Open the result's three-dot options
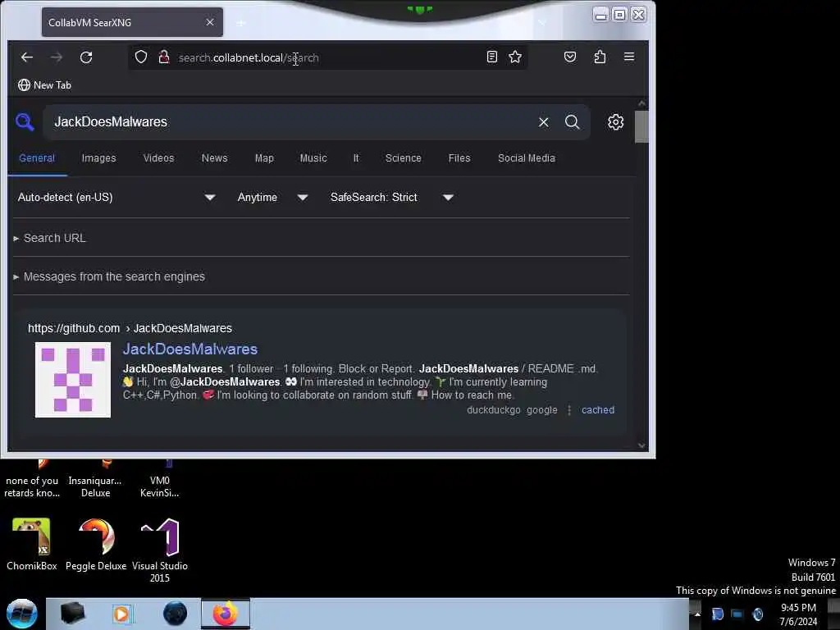Screen dimensions: 840x630 [569, 410]
